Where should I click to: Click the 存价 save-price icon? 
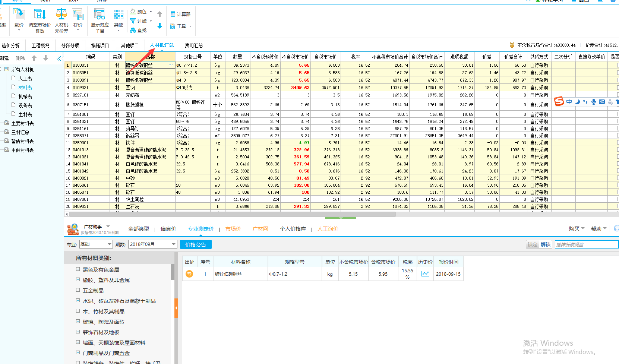click(78, 15)
